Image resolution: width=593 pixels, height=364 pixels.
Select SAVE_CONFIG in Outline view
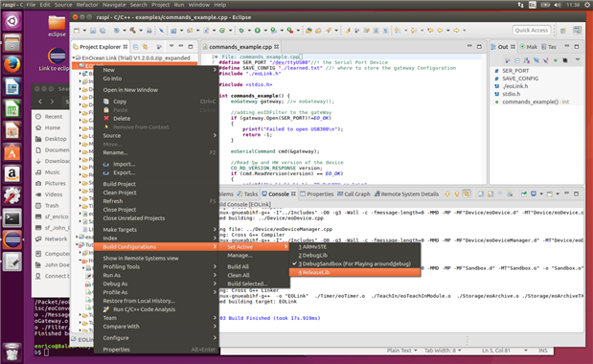tap(516, 79)
